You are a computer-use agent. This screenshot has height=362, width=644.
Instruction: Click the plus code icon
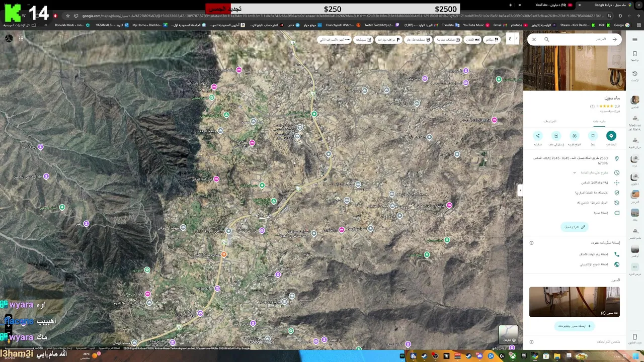617,183
